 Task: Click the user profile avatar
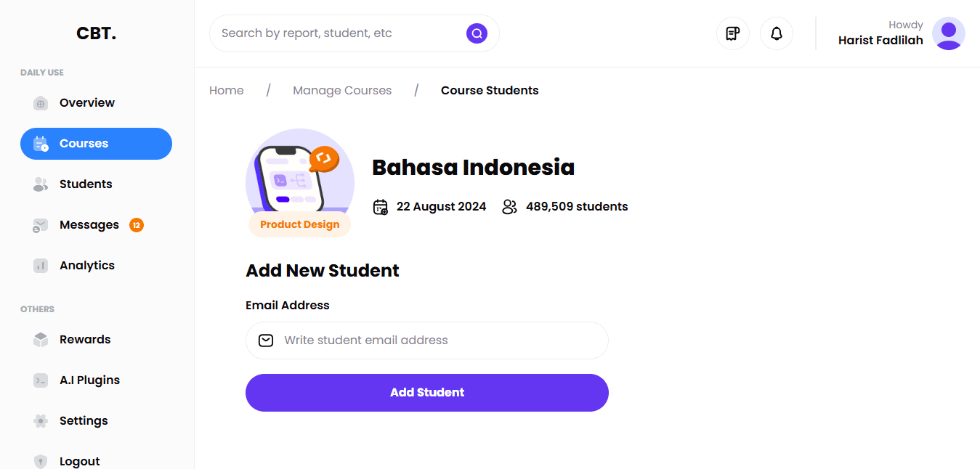948,33
